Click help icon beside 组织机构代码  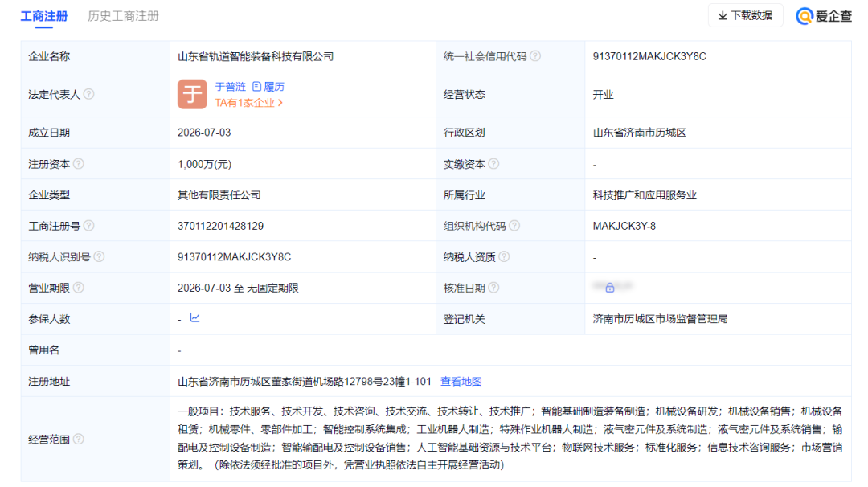[x=514, y=226]
